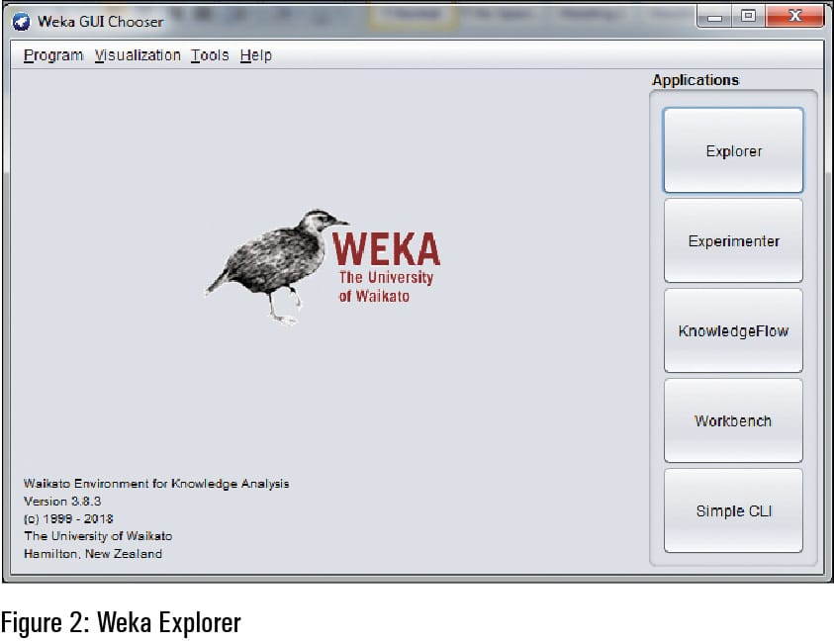Open the Help menu
Image resolution: width=834 pixels, height=644 pixels.
point(256,55)
